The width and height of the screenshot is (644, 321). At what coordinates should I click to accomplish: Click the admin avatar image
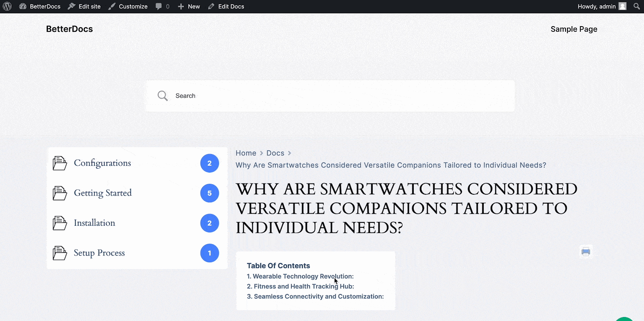click(623, 6)
